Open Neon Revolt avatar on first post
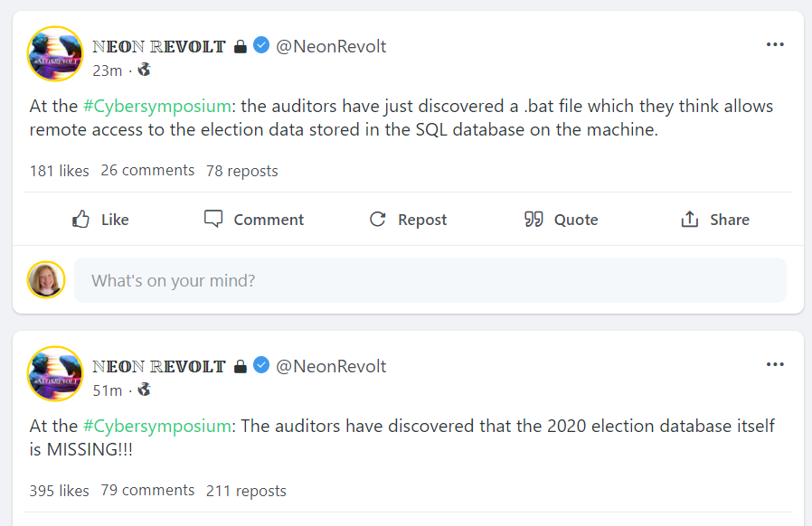812x526 pixels. pyautogui.click(x=55, y=54)
